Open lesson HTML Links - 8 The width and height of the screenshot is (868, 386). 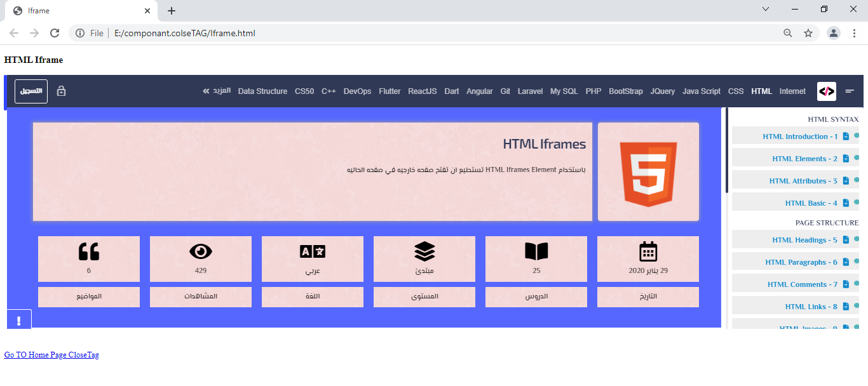pos(811,307)
